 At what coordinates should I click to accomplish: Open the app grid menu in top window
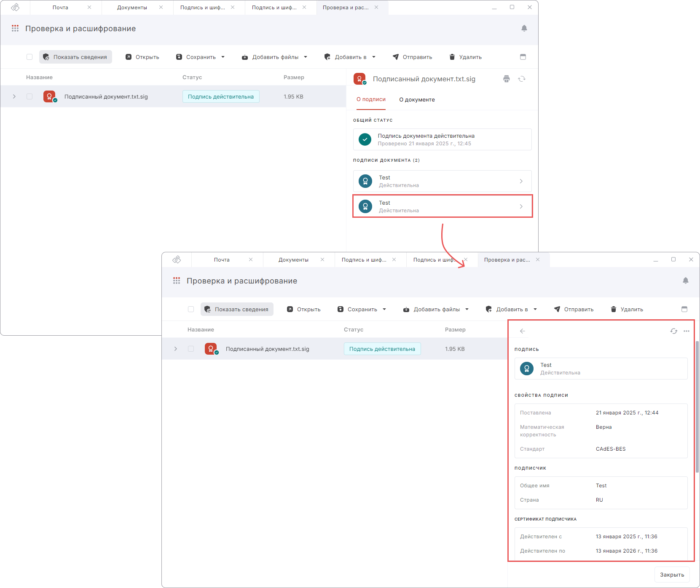pos(15,28)
